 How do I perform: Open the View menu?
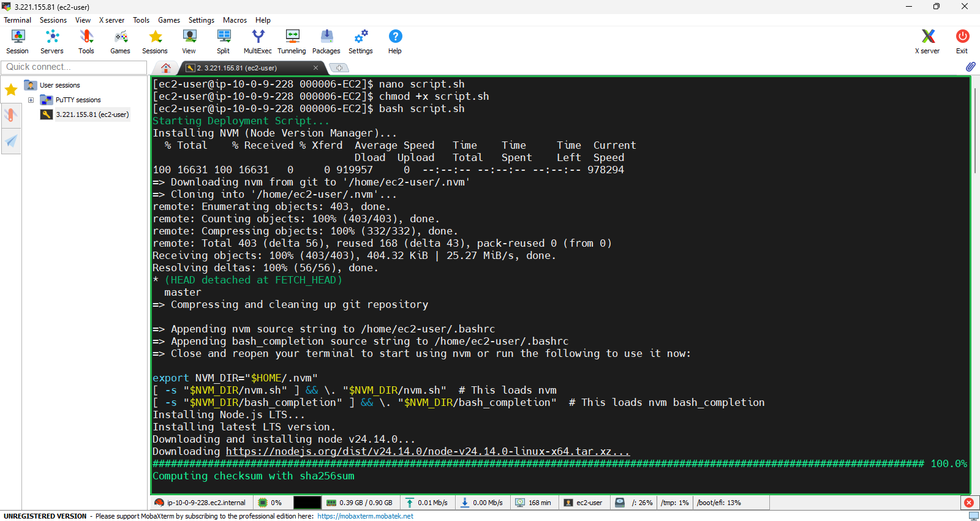[83, 20]
